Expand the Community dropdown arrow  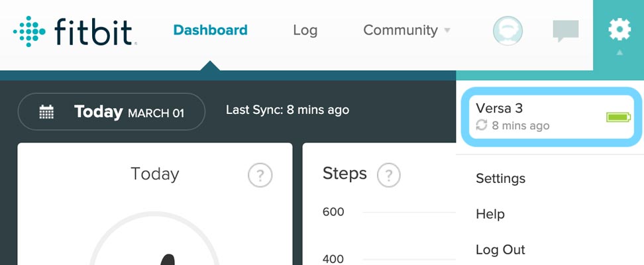tap(447, 30)
